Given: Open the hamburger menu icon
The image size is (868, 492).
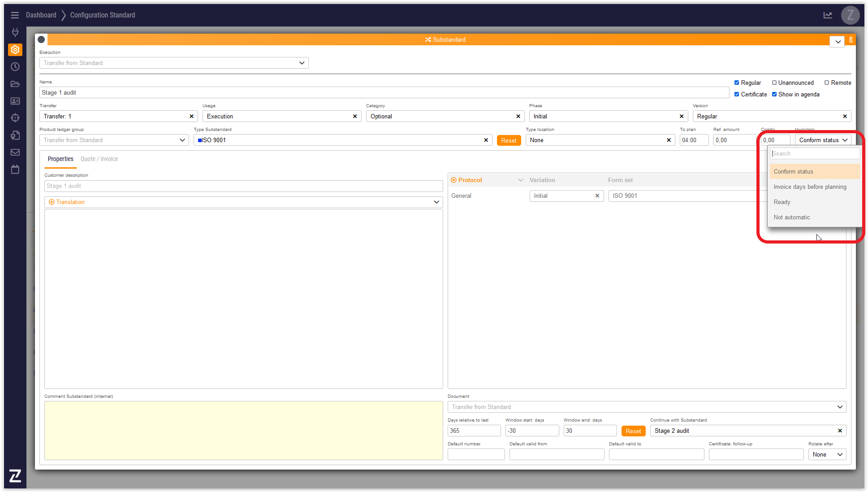Looking at the screenshot, I should [15, 15].
